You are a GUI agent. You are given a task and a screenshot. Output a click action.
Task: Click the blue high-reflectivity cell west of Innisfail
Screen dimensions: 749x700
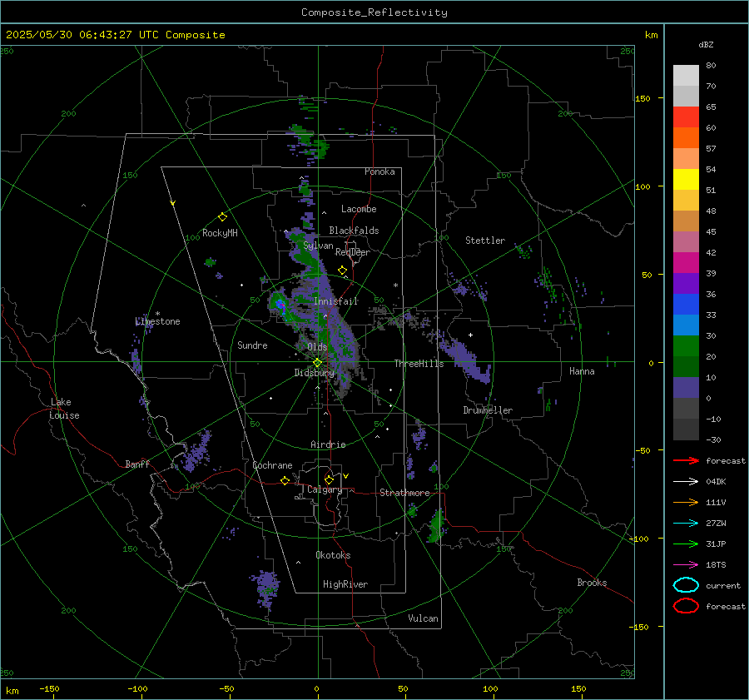pyautogui.click(x=280, y=305)
